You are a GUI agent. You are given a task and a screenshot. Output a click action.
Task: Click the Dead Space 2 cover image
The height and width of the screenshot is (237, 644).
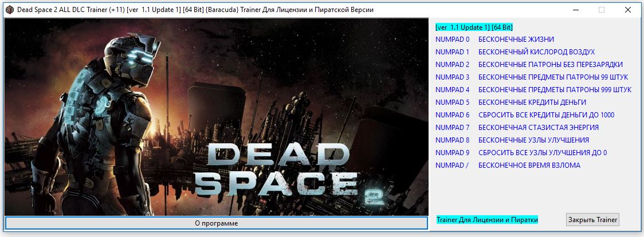[x=216, y=117]
